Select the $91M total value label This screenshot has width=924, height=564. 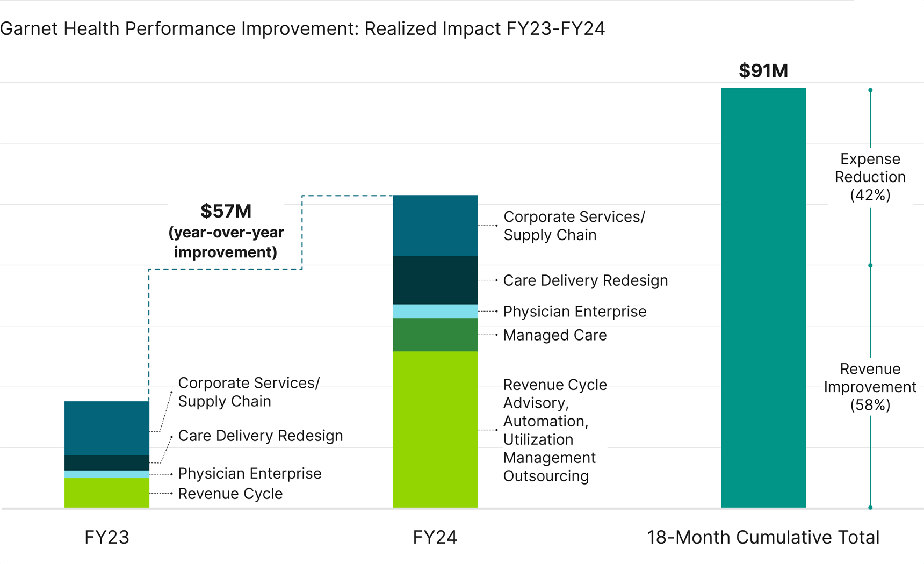(763, 71)
